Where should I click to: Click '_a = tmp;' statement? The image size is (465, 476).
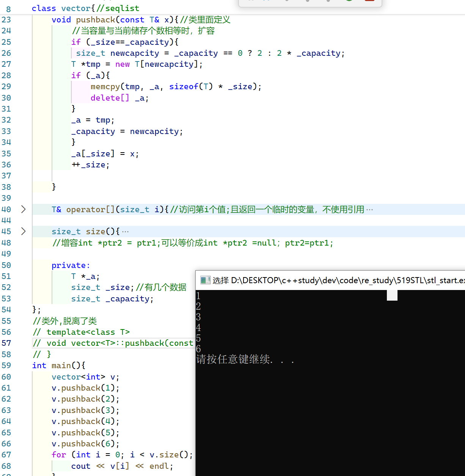(93, 120)
